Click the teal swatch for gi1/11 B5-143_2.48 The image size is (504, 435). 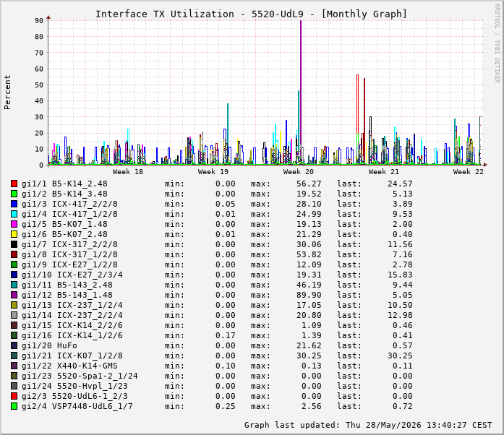(14, 285)
